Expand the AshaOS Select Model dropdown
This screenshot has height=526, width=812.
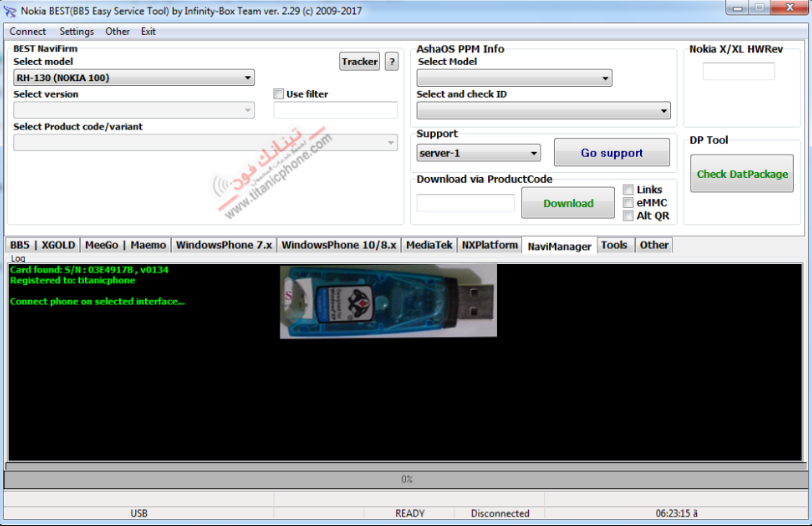pos(514,78)
